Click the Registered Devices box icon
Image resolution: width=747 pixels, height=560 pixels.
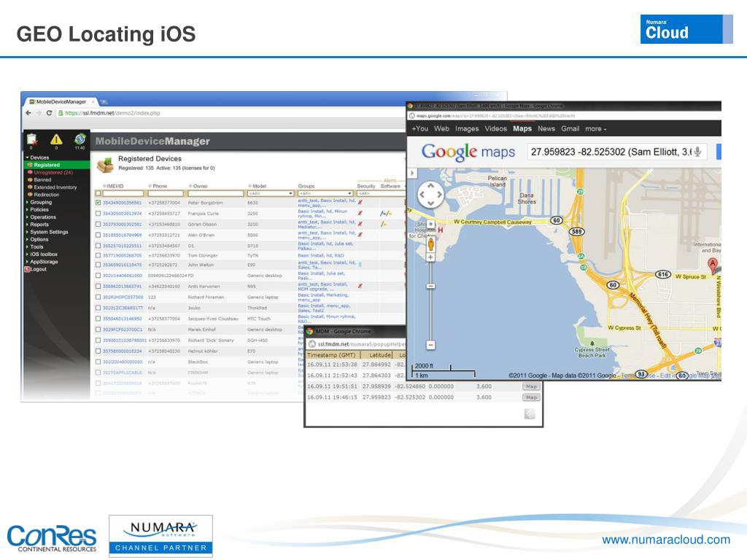coord(105,165)
